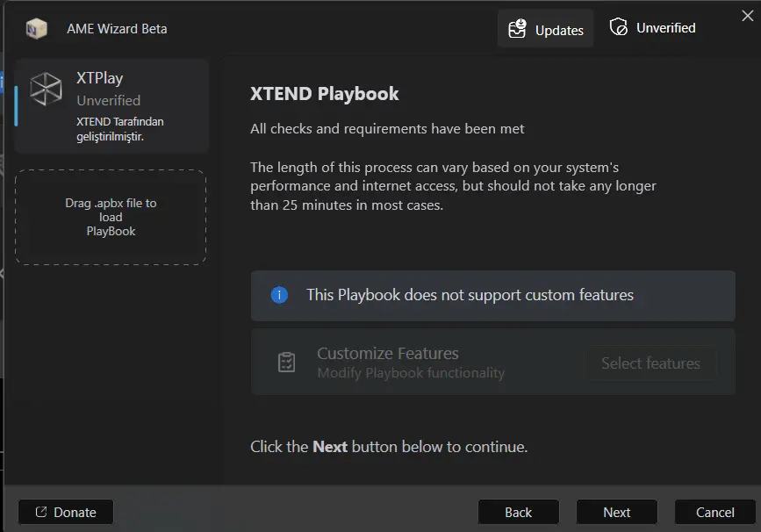Screen dimensions: 761x532
Task: Open the Unverified status button
Action: [653, 28]
